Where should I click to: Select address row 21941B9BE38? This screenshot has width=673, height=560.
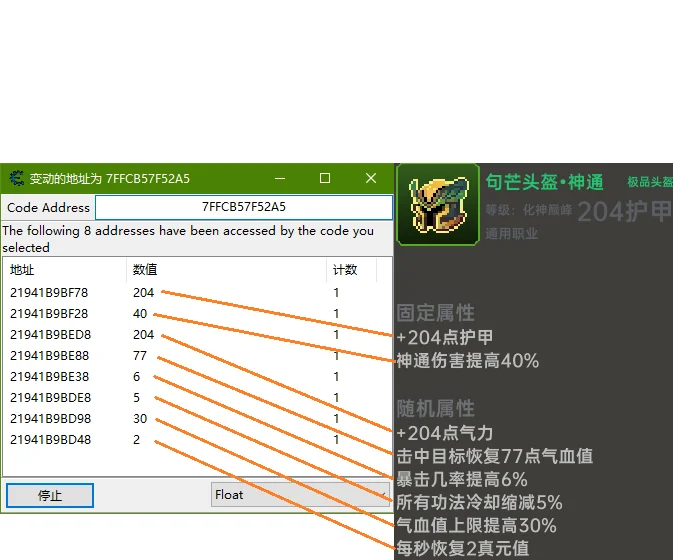tap(49, 377)
